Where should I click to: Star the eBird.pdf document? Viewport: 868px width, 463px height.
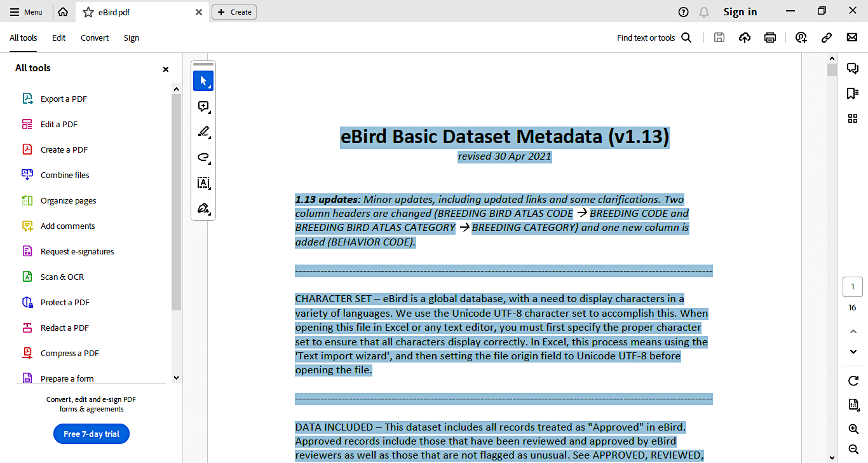point(88,12)
